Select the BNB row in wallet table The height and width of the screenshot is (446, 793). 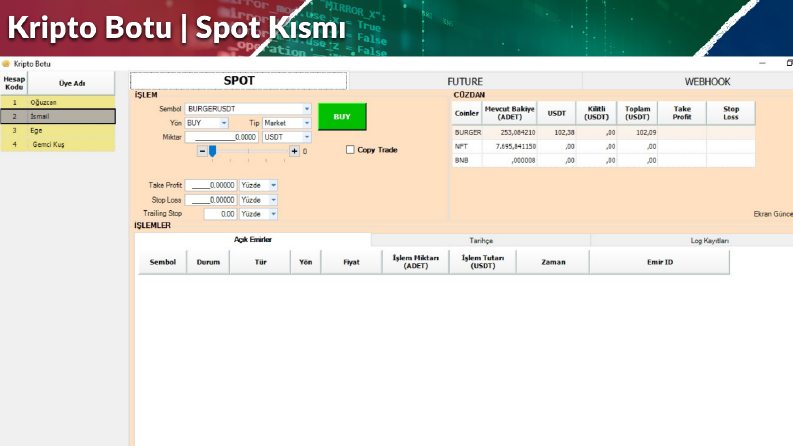coord(603,160)
